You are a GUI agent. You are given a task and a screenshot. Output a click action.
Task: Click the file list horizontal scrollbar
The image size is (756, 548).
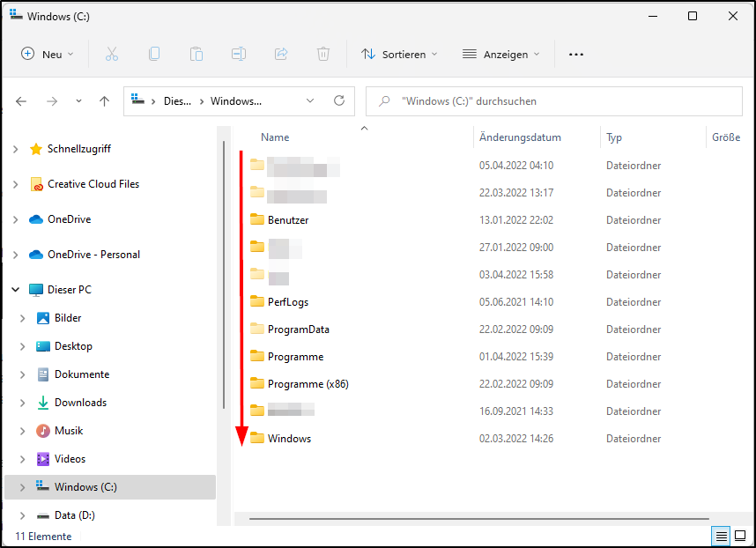[x=478, y=519]
